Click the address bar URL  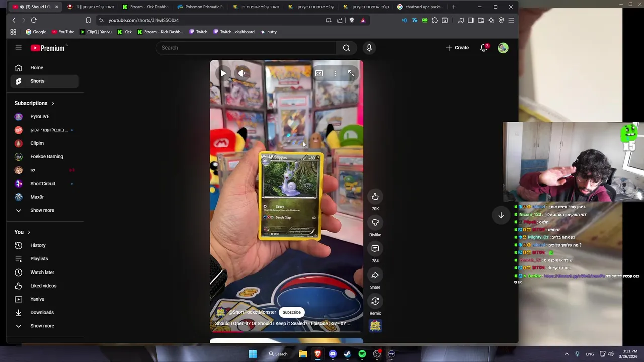coord(143,20)
